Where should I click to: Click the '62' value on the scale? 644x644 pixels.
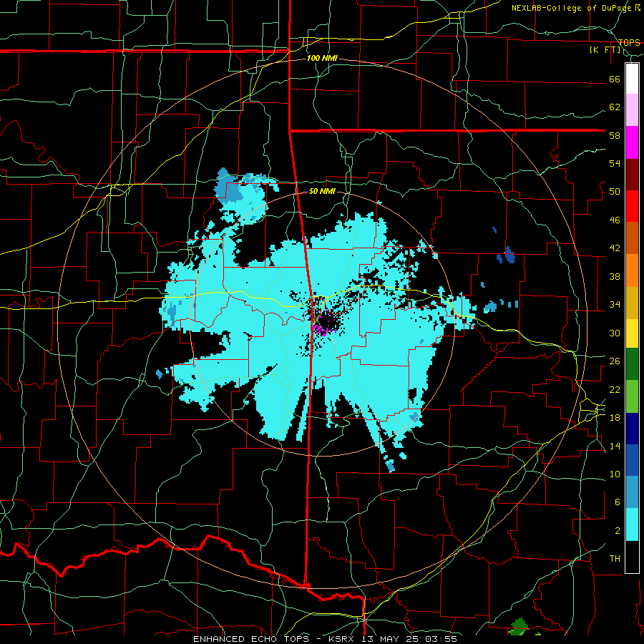pos(615,107)
